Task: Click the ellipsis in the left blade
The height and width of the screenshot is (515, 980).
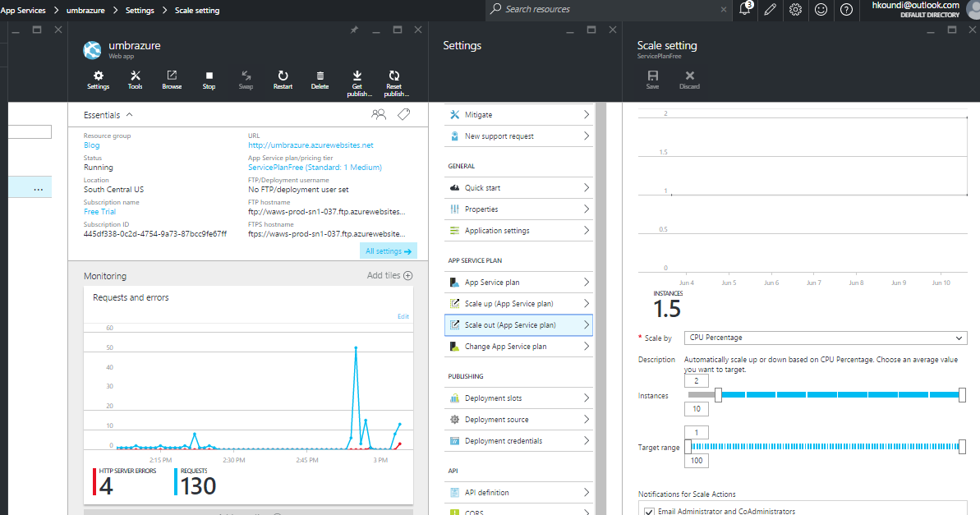Action: [38, 189]
